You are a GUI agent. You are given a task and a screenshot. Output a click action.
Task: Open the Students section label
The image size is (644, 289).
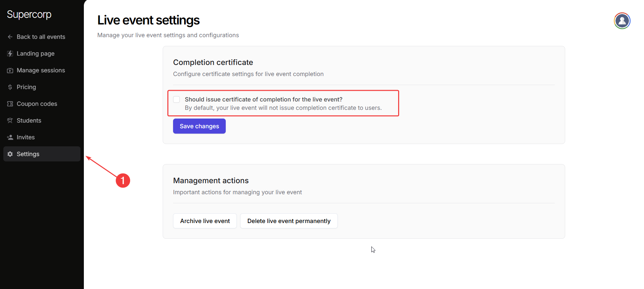click(x=29, y=121)
